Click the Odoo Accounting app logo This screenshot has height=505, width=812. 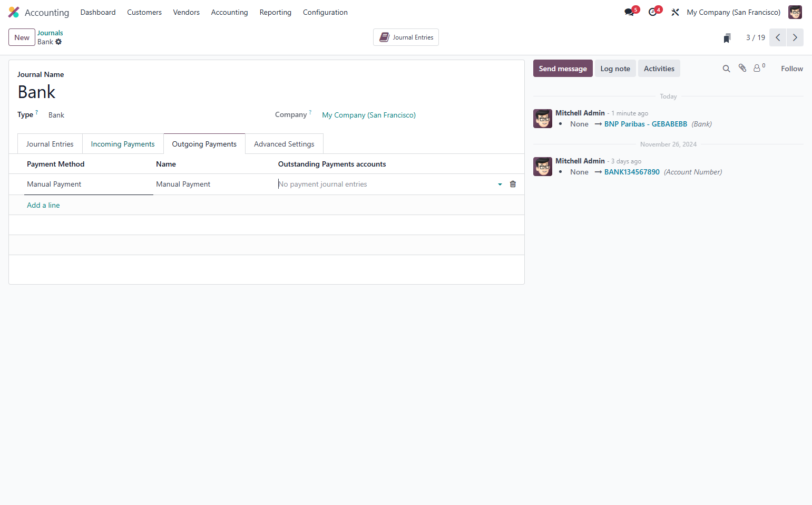coord(14,12)
